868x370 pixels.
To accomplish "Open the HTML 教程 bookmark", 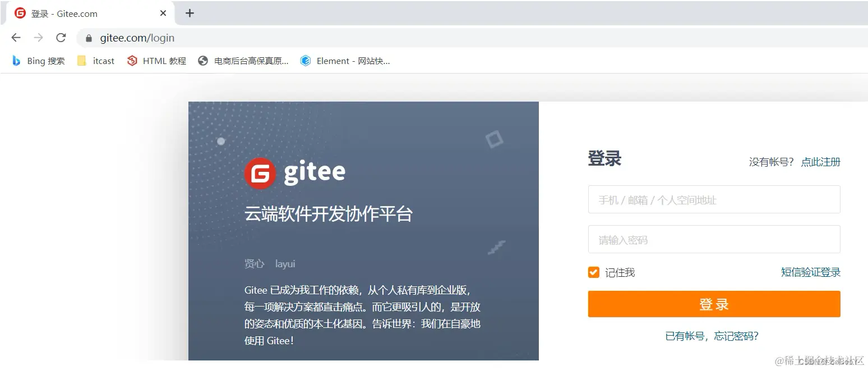I will (155, 61).
